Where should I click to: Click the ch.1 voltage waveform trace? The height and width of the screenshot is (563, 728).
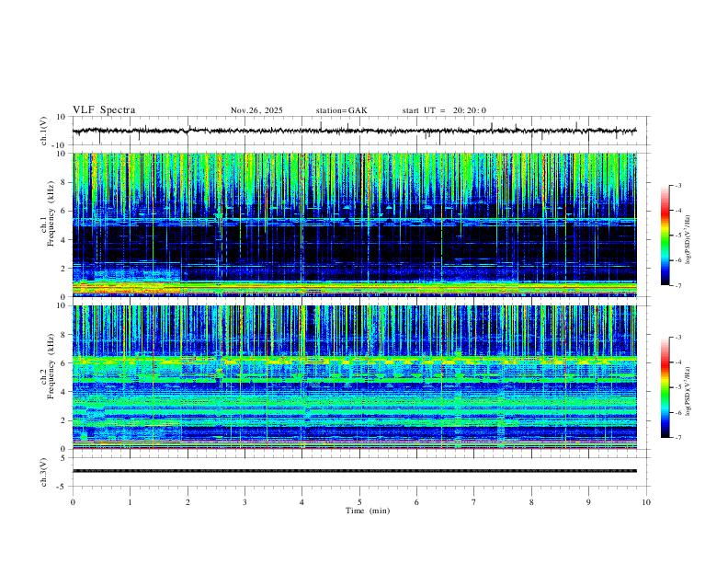[354, 131]
